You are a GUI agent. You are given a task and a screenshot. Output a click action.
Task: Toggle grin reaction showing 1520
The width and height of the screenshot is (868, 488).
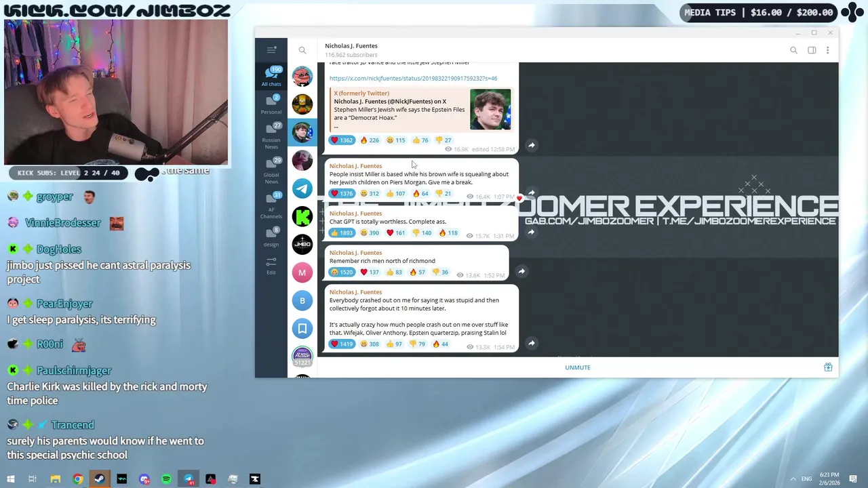[342, 272]
